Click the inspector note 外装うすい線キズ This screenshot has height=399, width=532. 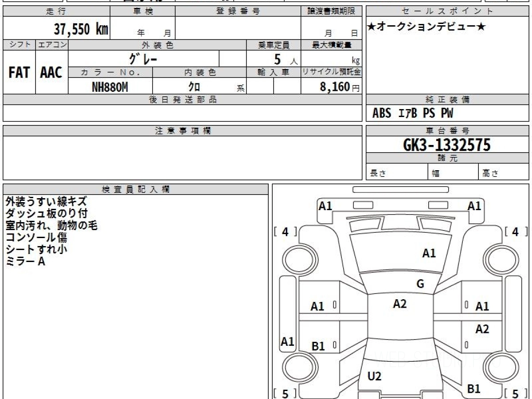point(46,201)
